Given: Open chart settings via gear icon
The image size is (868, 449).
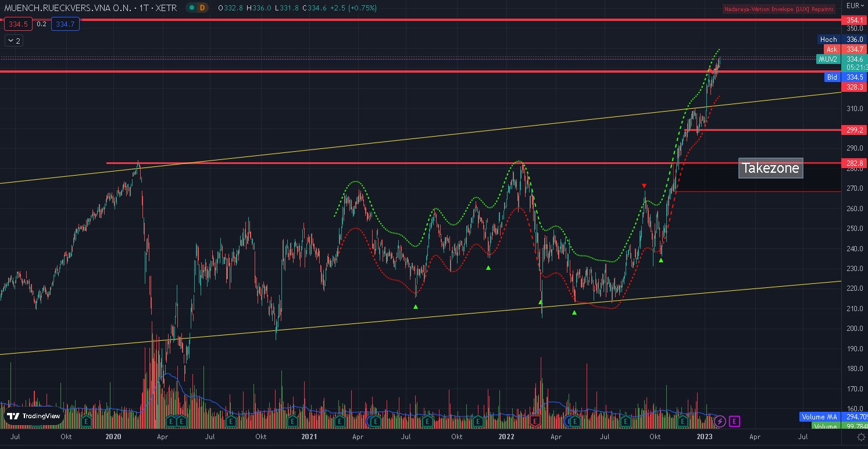Looking at the screenshot, I should pos(860,437).
